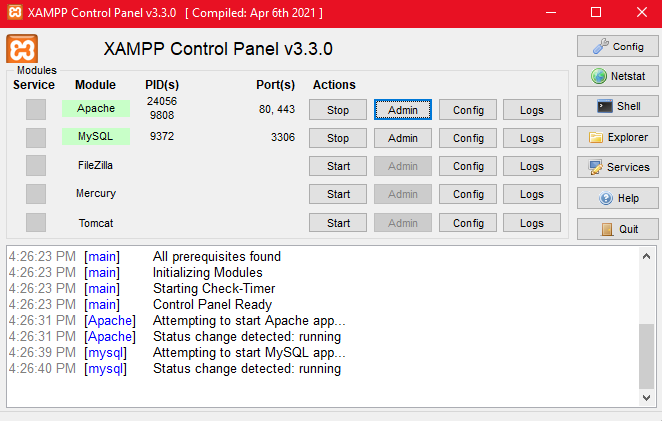This screenshot has width=662, height=421.
Task: Open Tomcat Config menu
Action: 468,223
